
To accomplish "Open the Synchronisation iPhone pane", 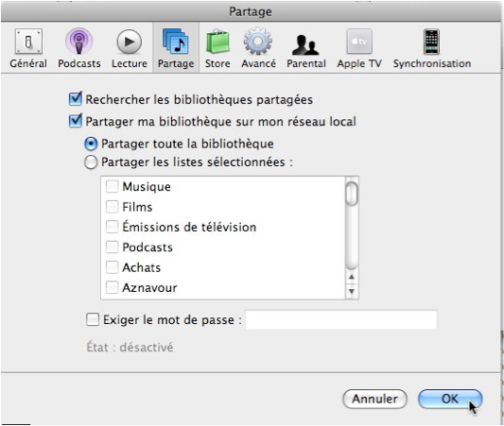I will coord(432,48).
